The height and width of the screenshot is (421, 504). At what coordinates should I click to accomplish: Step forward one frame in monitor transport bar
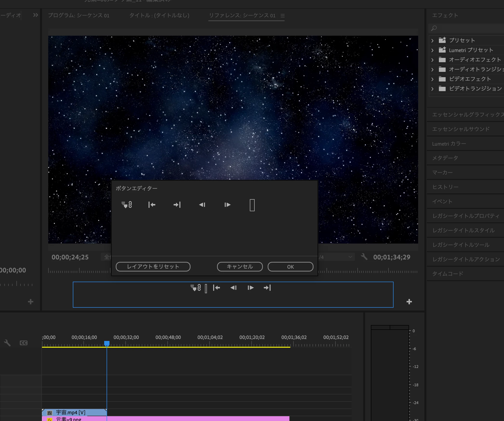[x=251, y=288]
